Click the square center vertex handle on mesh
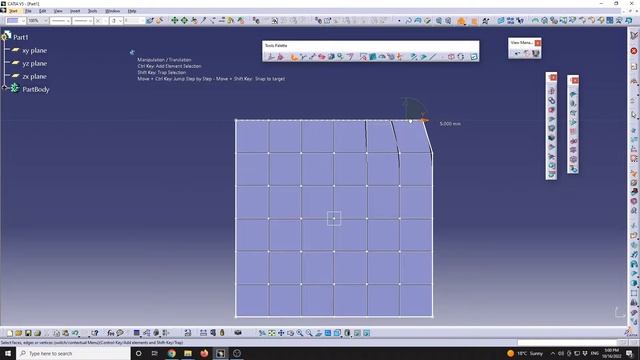 click(x=334, y=218)
